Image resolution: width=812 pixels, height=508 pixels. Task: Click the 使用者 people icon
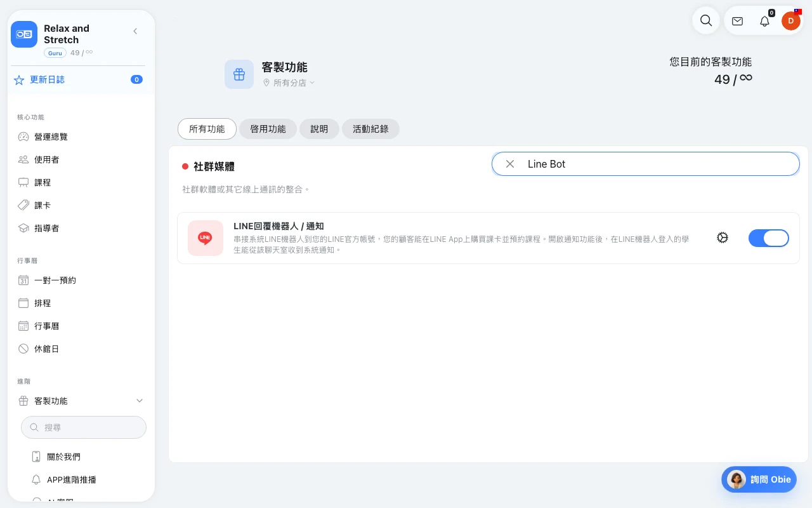tap(23, 159)
